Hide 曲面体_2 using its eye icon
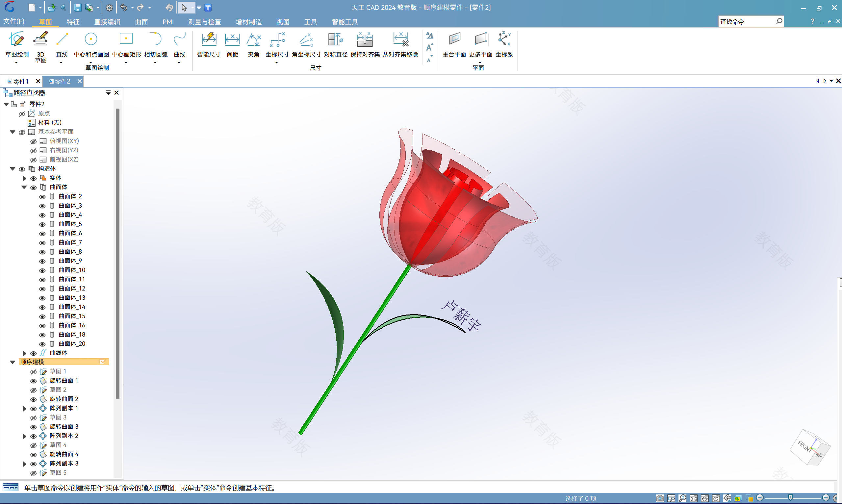Image resolution: width=842 pixels, height=504 pixels. point(42,197)
